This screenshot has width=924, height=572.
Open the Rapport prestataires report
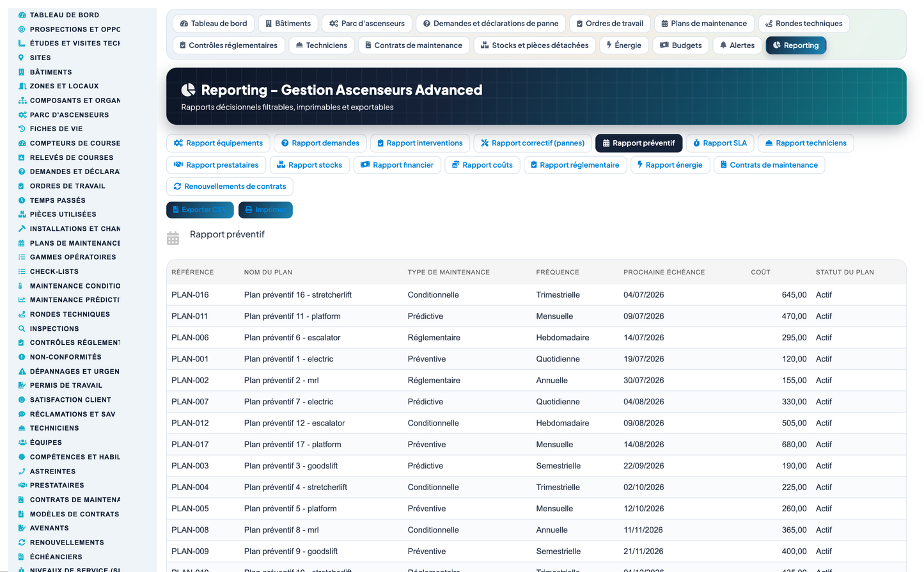click(x=216, y=165)
